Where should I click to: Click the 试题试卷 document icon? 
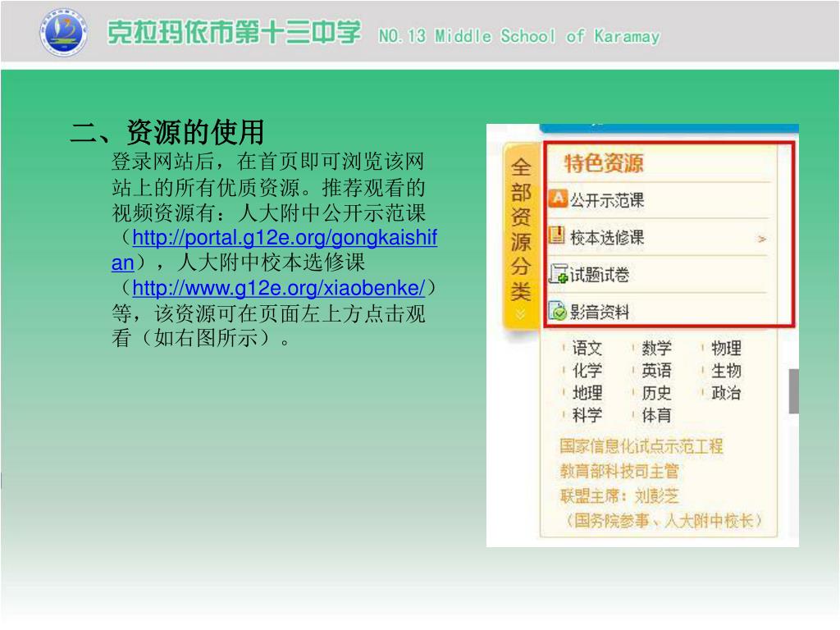point(558,274)
